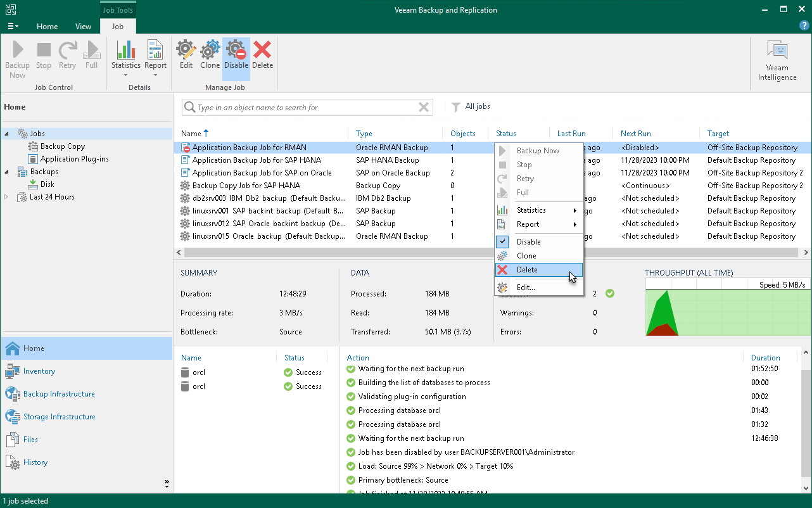Collapse the Jobs tree node
The image size is (812, 508).
[7, 134]
